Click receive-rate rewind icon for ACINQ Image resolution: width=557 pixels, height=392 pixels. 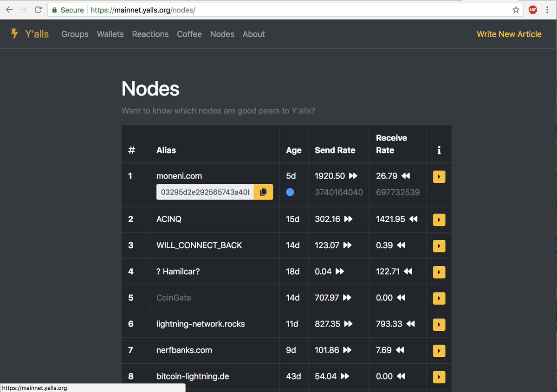(414, 219)
